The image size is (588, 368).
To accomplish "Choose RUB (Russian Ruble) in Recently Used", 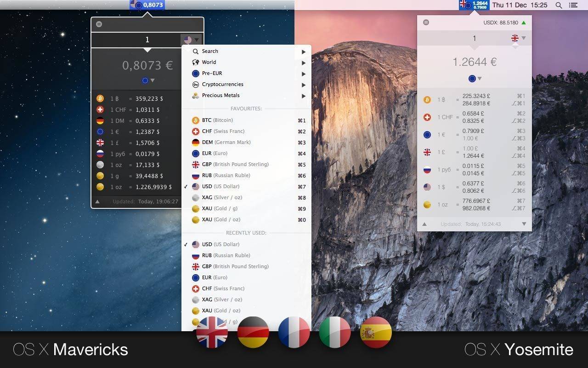I will (246, 255).
